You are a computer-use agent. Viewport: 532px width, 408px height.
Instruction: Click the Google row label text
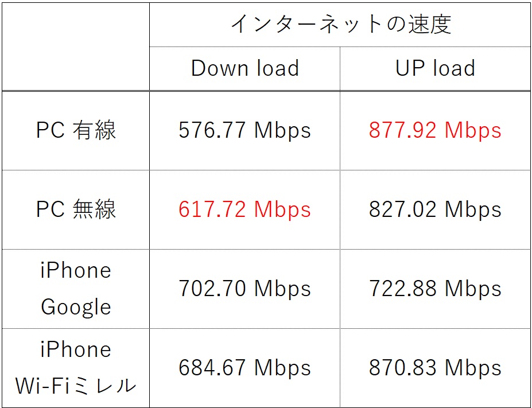pyautogui.click(x=76, y=307)
